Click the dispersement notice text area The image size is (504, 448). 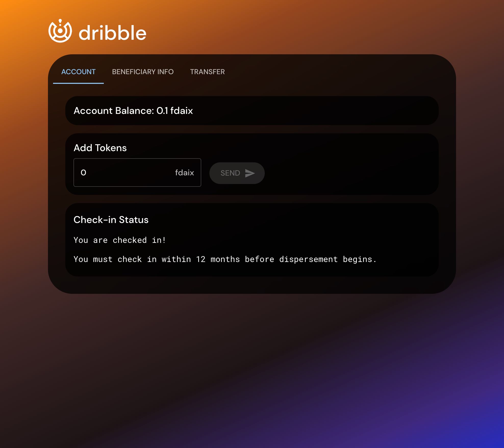[x=225, y=259]
